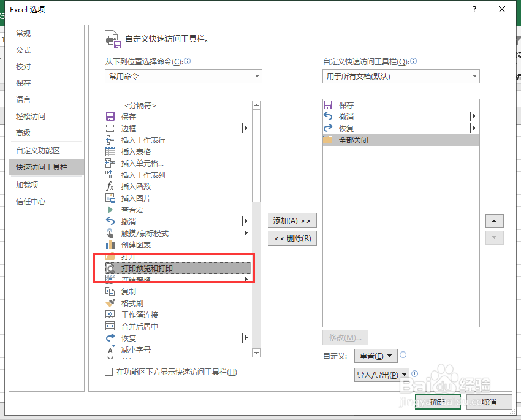Select the 插入工作表行 icon
Screen dimensions: 521x420
pyautogui.click(x=110, y=140)
